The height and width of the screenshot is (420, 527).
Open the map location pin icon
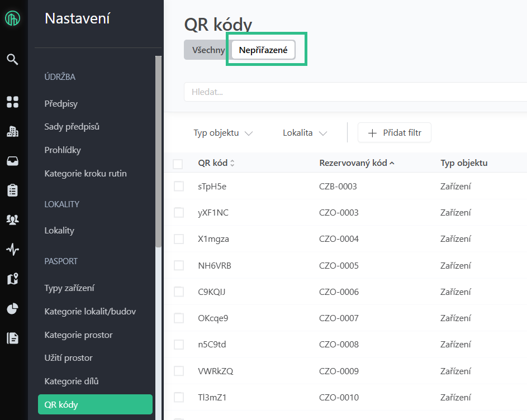pos(12,279)
